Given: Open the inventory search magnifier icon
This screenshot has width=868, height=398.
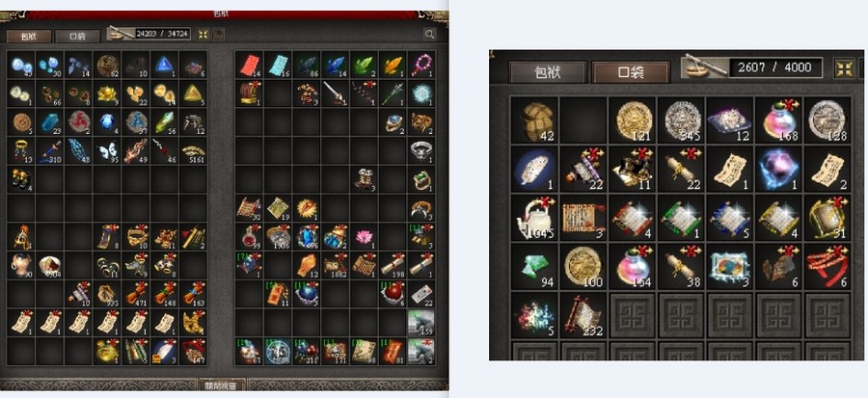Looking at the screenshot, I should click(429, 35).
